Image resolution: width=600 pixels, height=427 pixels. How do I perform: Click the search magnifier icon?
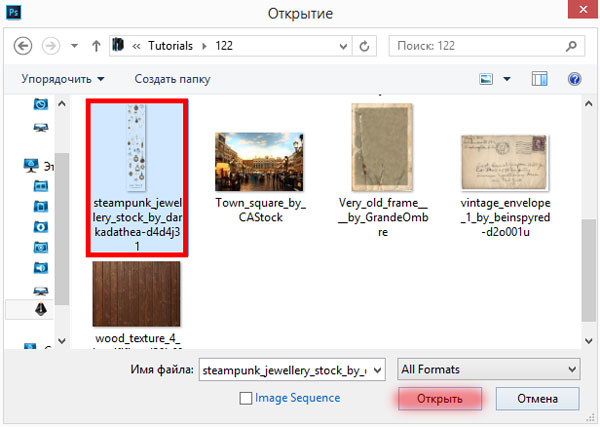(x=571, y=46)
